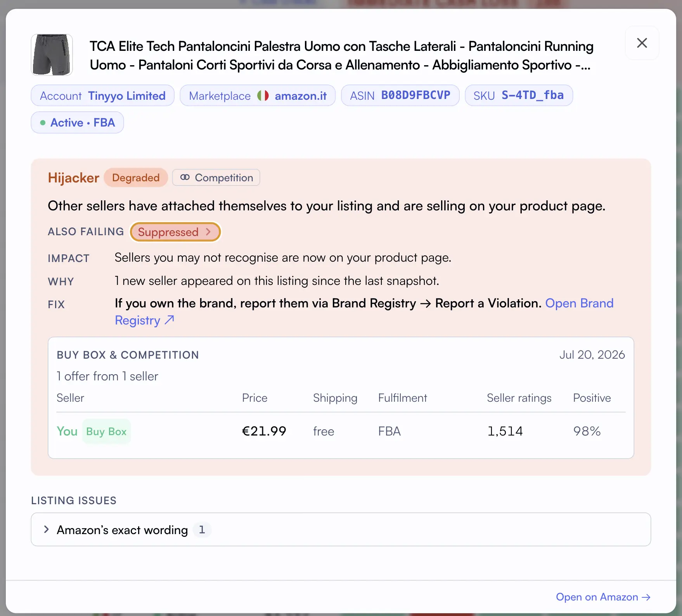The image size is (682, 616).
Task: Click the Buy Box badge
Action: coord(106,432)
